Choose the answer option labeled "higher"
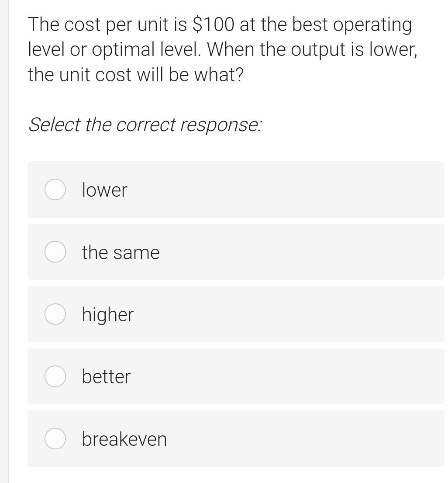This screenshot has width=448, height=483. click(x=107, y=314)
